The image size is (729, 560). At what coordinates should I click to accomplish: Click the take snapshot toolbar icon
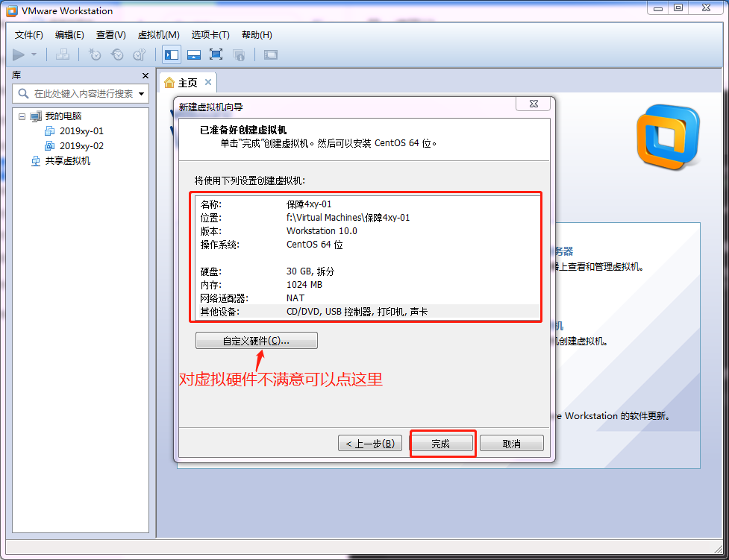(94, 55)
